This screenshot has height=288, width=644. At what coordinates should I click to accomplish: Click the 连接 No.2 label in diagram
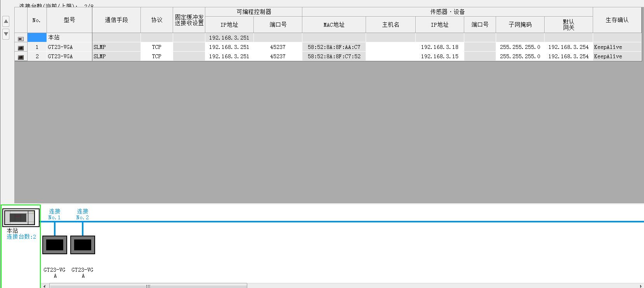82,214
